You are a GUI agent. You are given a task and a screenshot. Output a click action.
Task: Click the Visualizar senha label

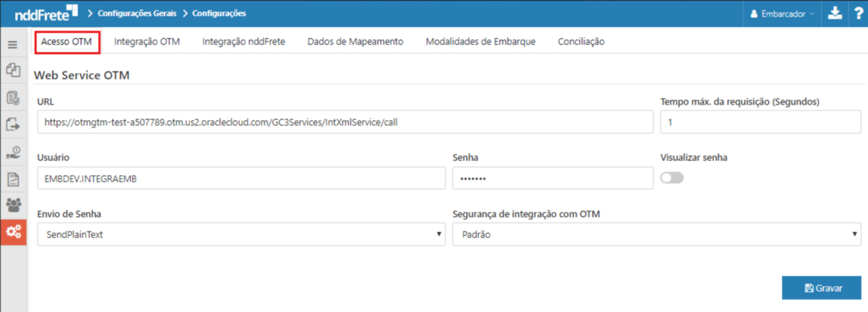click(694, 157)
